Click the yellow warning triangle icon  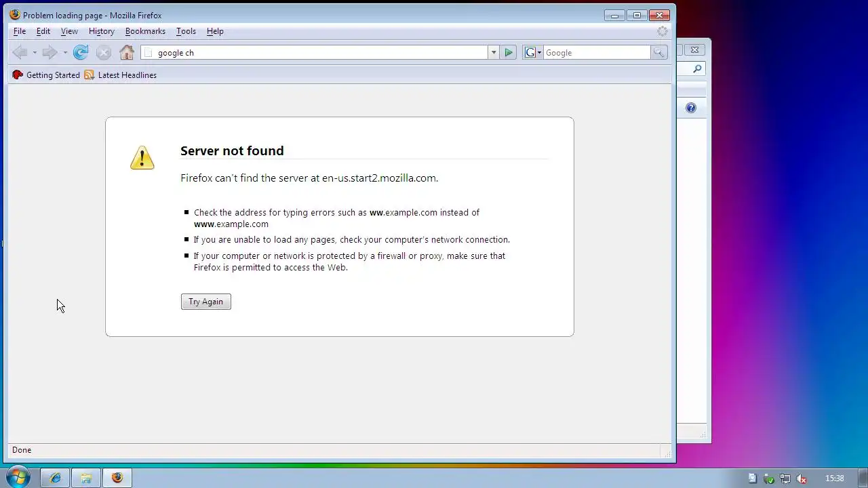[142, 157]
